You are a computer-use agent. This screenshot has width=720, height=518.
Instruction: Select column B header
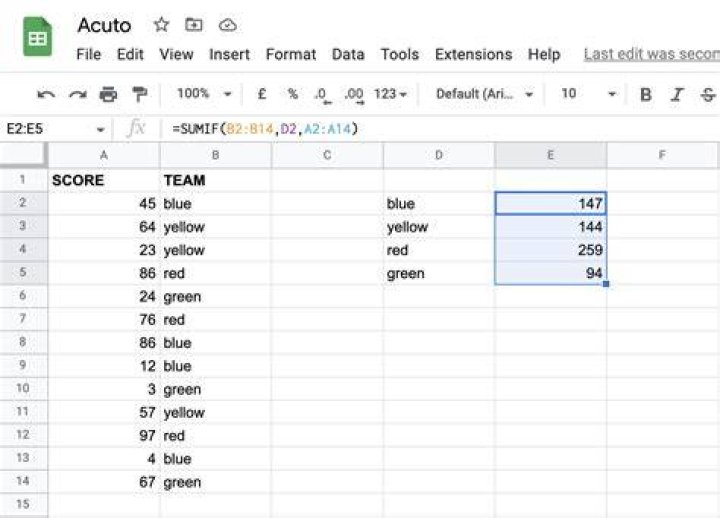215,155
